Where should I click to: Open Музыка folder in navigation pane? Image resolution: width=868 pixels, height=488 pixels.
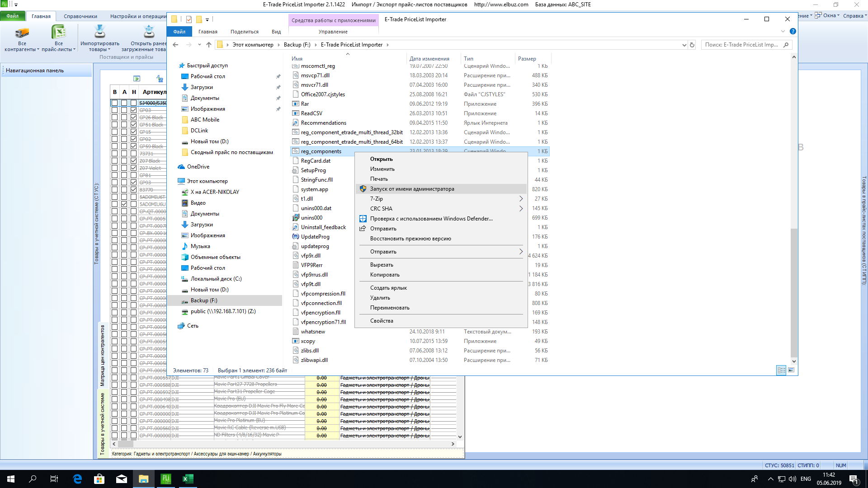200,246
